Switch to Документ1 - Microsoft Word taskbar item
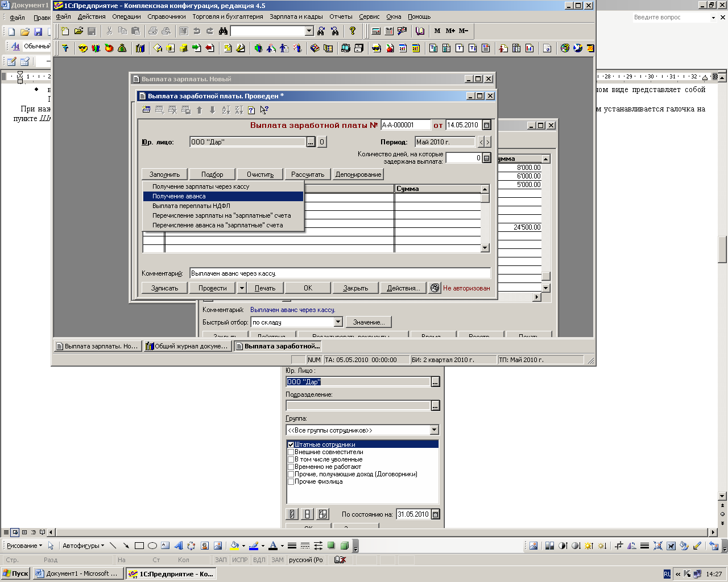728x582 pixels. click(78, 574)
